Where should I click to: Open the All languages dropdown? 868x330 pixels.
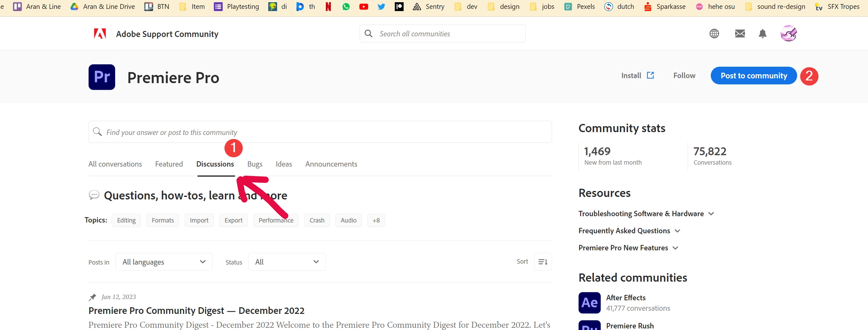pyautogui.click(x=164, y=262)
